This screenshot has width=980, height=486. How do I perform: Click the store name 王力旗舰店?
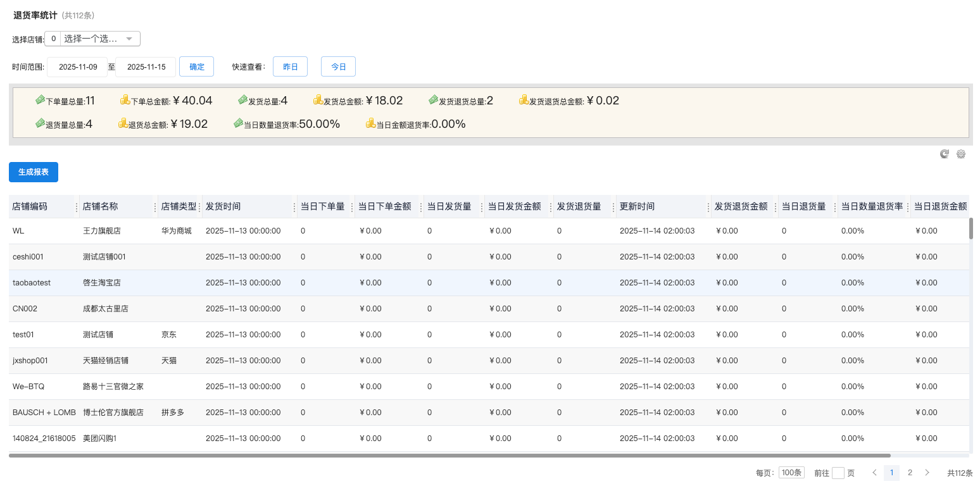click(102, 231)
